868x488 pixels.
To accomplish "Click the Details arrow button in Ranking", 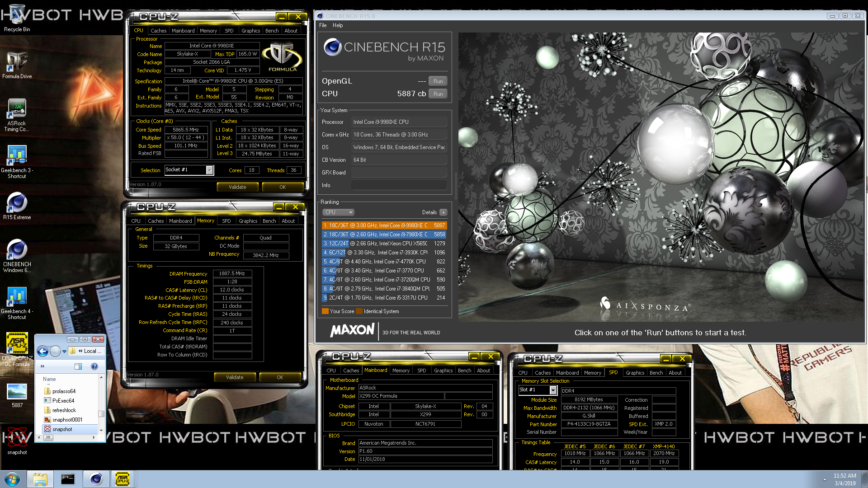I will click(443, 212).
